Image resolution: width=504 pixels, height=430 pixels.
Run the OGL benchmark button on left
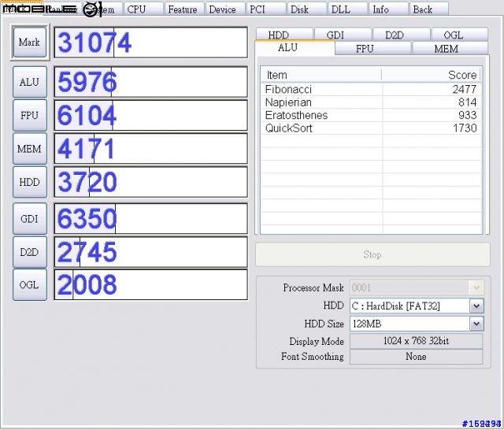[30, 285]
